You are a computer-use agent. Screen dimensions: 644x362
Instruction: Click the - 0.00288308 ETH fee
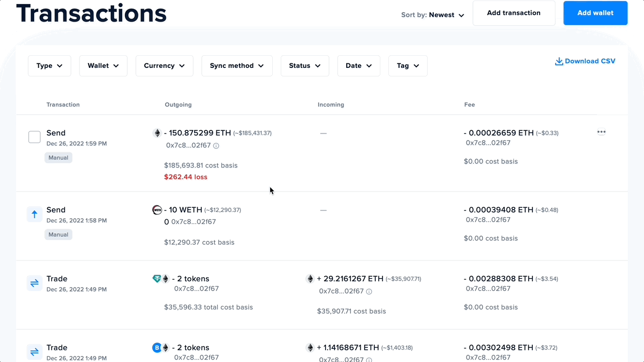tap(499, 279)
